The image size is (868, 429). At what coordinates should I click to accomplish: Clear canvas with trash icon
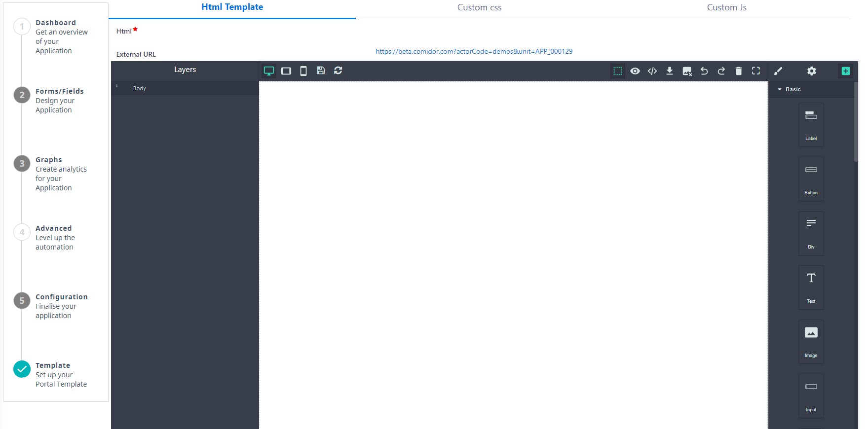pos(739,71)
